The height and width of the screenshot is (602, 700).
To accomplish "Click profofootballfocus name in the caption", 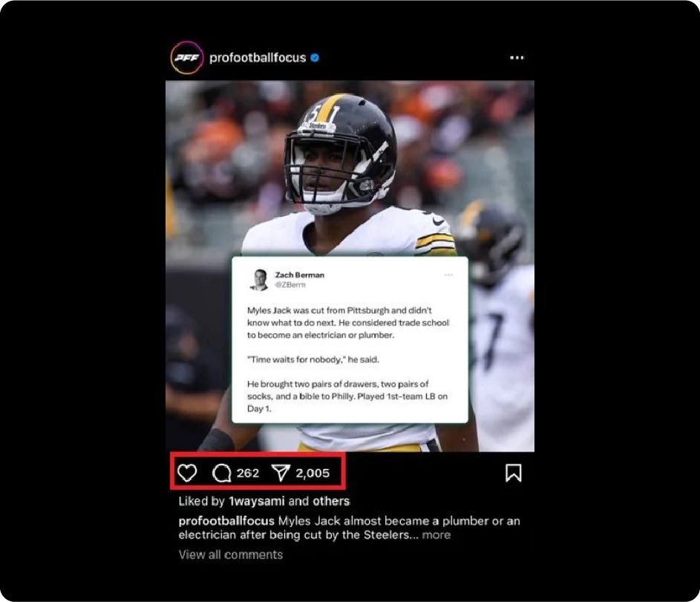I will click(226, 521).
